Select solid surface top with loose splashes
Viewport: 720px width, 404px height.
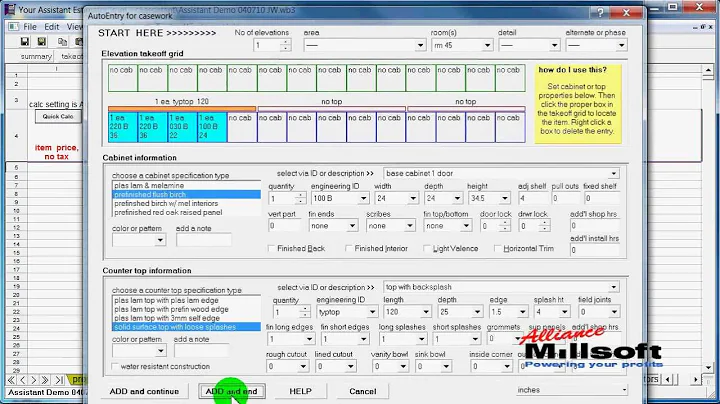[186, 327]
